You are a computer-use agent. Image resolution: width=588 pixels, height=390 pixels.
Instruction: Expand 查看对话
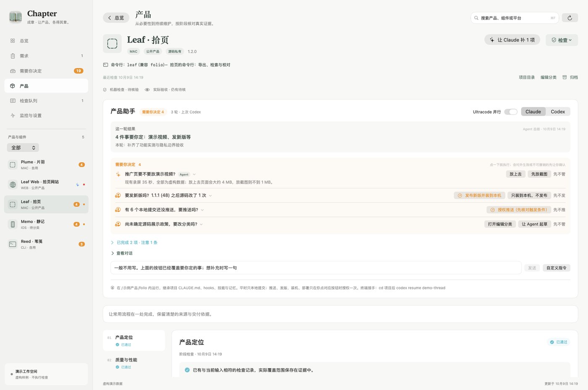[x=122, y=253]
